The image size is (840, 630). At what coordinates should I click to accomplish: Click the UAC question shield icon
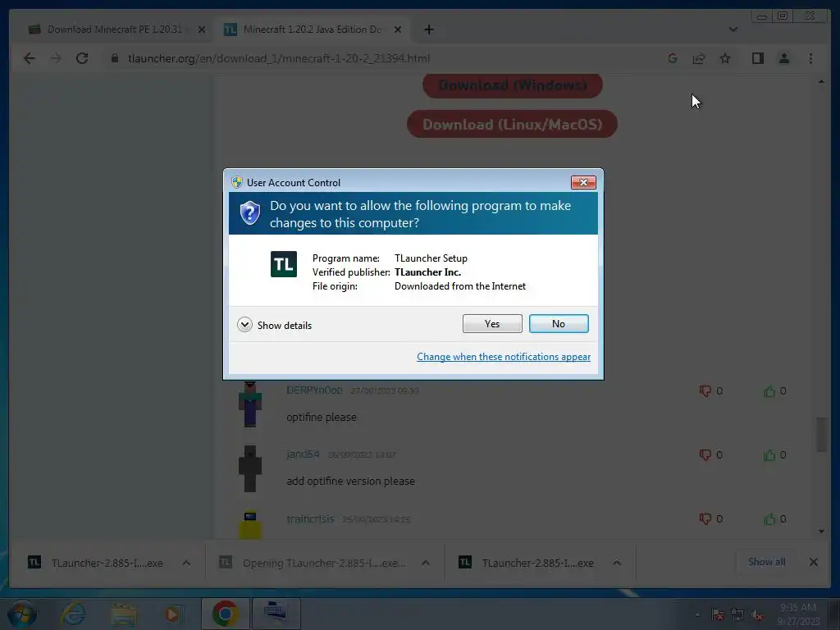click(249, 213)
